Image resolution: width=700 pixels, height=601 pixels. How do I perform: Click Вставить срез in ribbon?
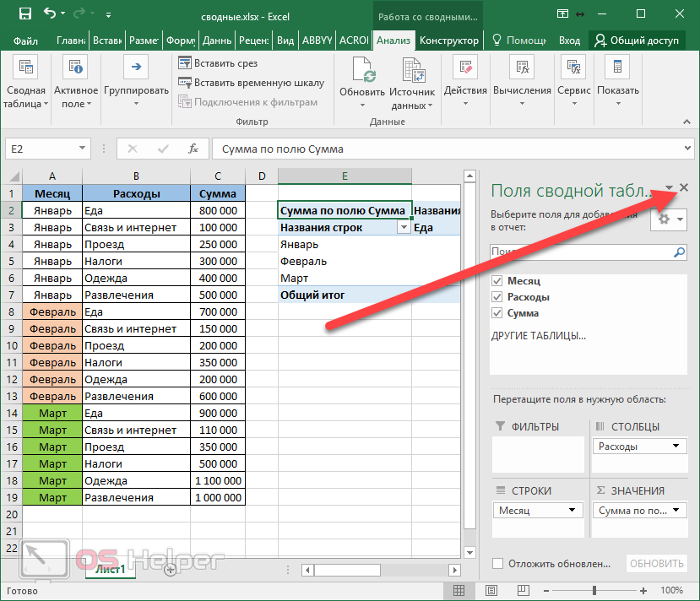click(218, 63)
